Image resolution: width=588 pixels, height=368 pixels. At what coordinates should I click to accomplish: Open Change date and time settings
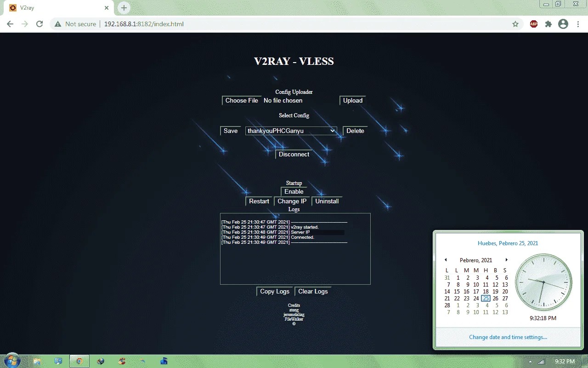pyautogui.click(x=508, y=337)
